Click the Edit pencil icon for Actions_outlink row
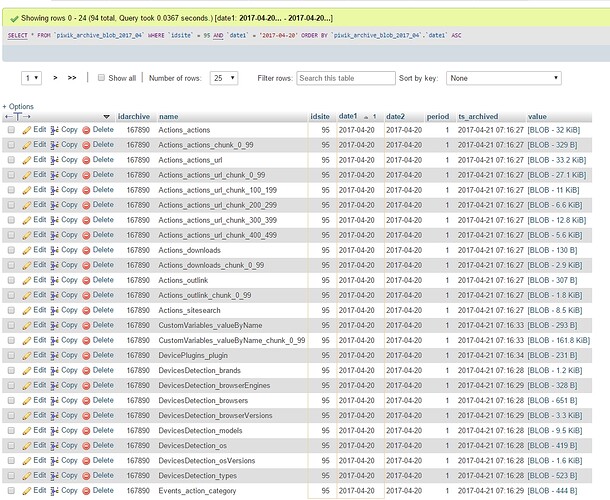Image resolution: width=610 pixels, height=500 pixels. pos(26,280)
